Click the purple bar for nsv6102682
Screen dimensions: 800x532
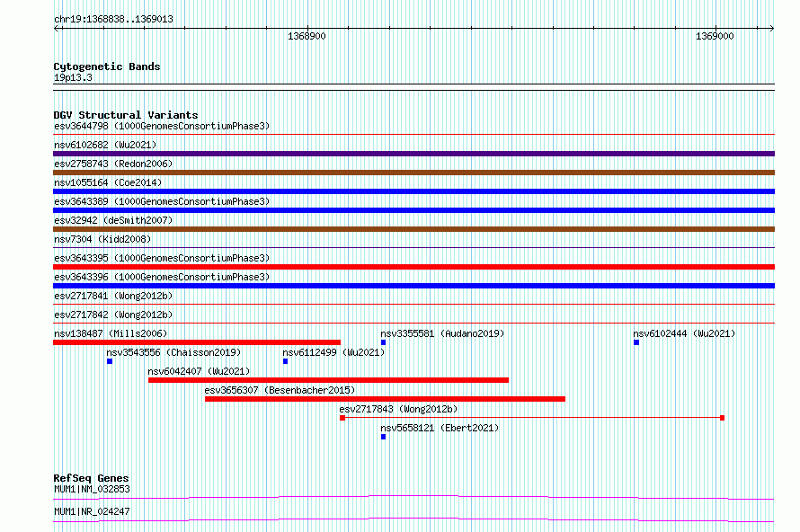coord(413,154)
